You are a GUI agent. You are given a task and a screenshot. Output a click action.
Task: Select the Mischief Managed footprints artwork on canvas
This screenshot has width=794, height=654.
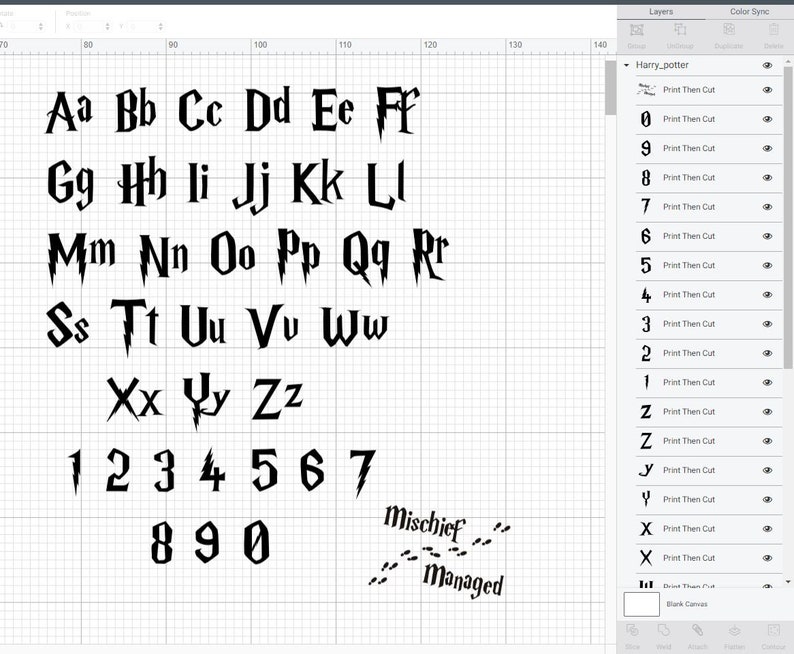click(440, 553)
